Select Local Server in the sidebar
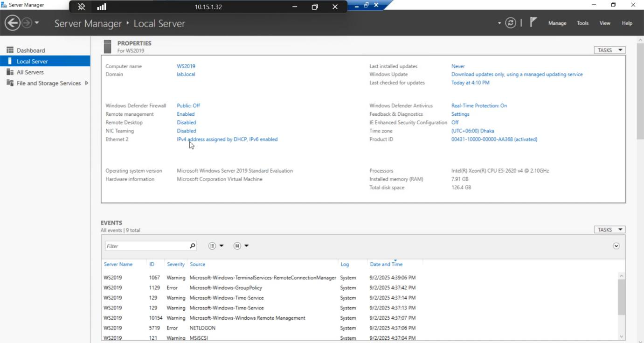Viewport: 644px width, 343px height. pyautogui.click(x=45, y=61)
